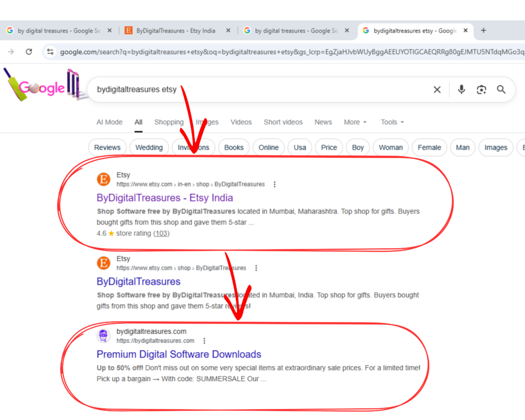Open 'ByDigitalTreasures - Etsy India' result link
525x420 pixels.
point(165,198)
